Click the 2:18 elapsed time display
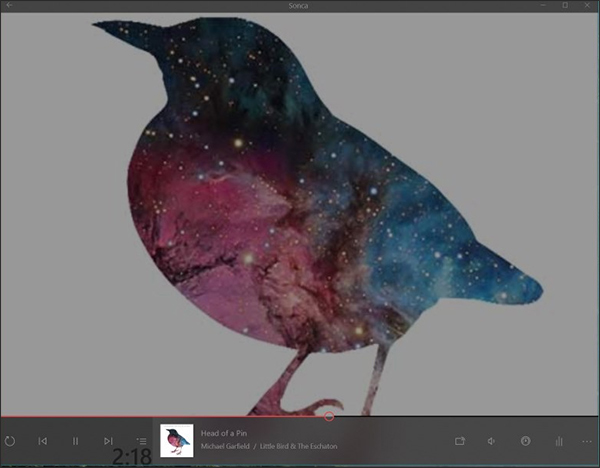 click(131, 458)
